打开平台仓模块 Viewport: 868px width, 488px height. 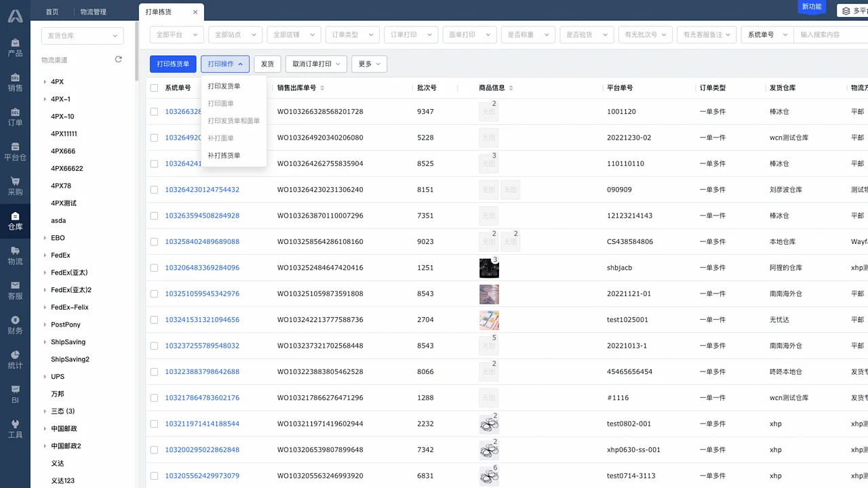(15, 150)
